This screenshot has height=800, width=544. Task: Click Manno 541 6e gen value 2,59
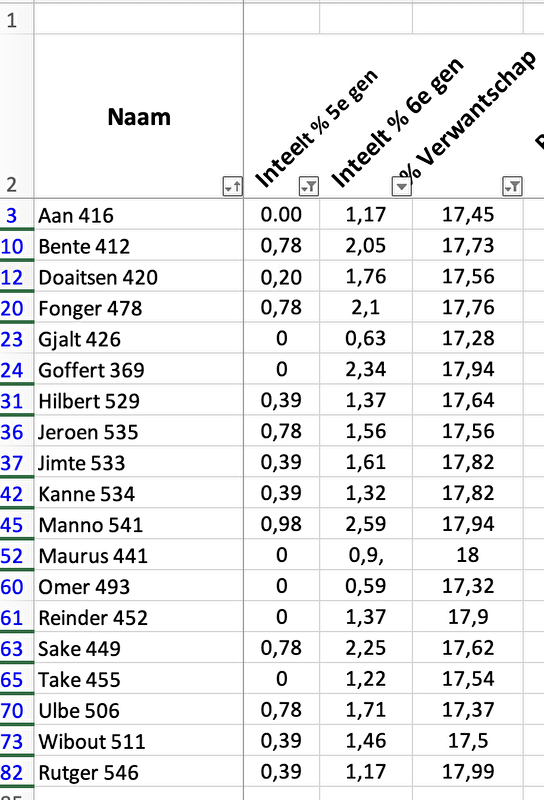coord(366,524)
